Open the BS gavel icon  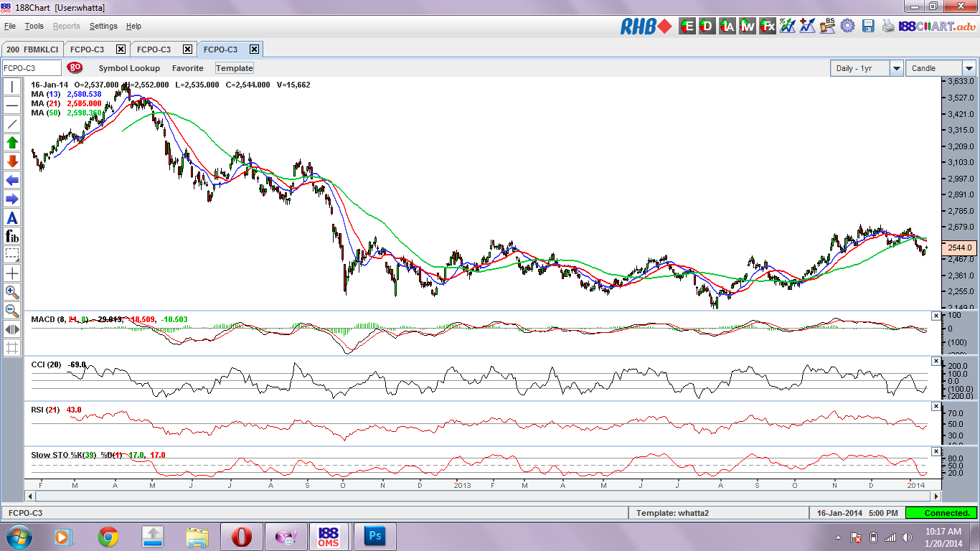click(x=828, y=27)
